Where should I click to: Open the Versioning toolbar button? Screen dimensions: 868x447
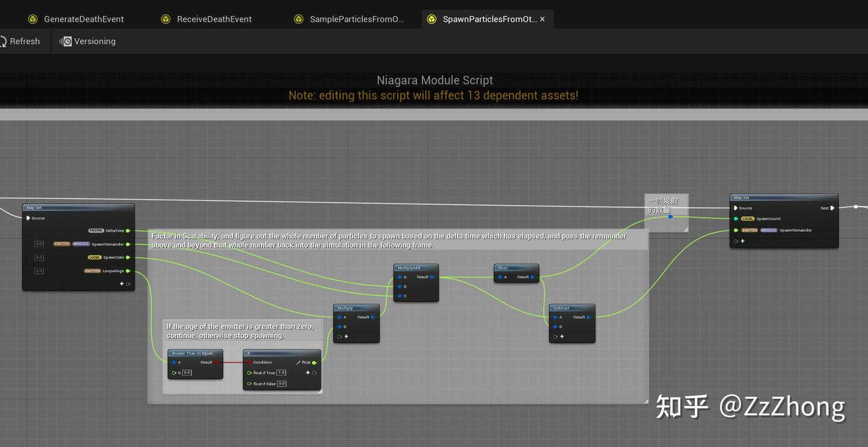pos(88,41)
